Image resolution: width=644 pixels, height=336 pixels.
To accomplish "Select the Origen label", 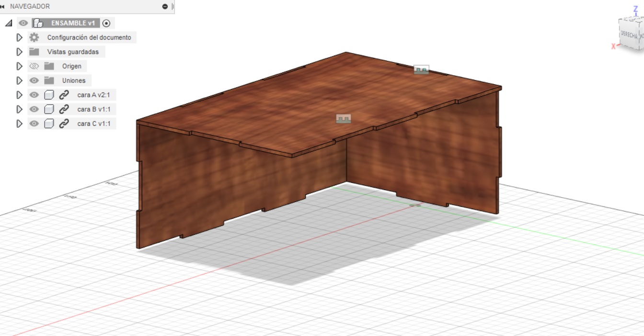I will [72, 66].
